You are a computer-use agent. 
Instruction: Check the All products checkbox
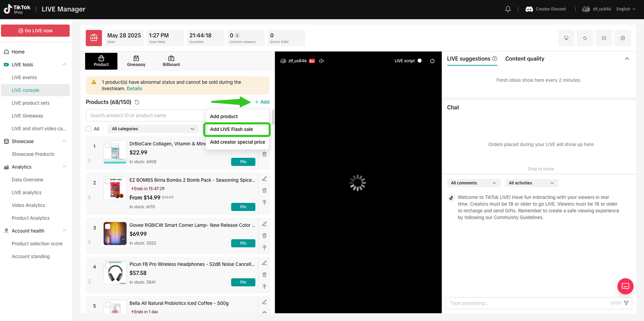coord(88,129)
